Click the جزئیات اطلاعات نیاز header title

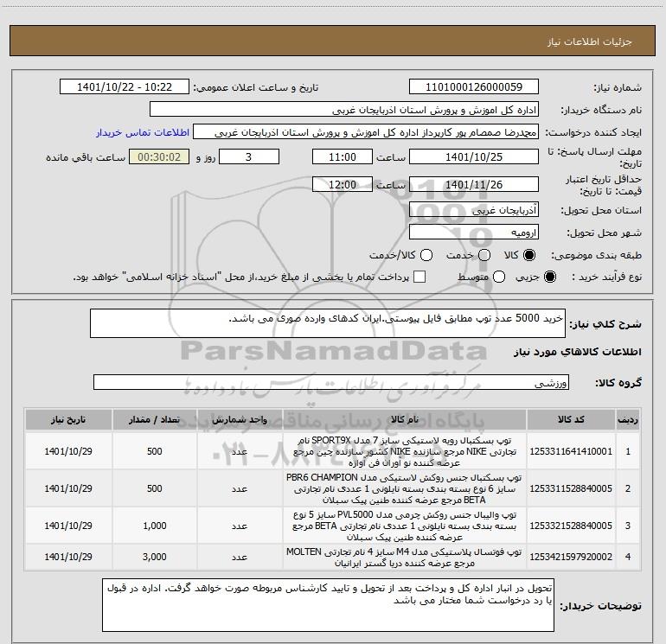point(589,41)
